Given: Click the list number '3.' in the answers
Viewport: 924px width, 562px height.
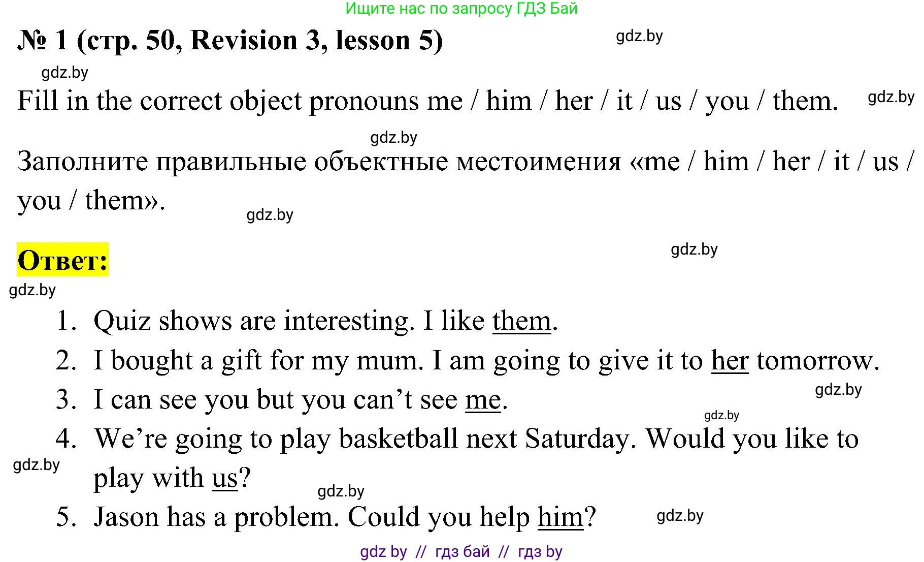Looking at the screenshot, I should tap(66, 400).
